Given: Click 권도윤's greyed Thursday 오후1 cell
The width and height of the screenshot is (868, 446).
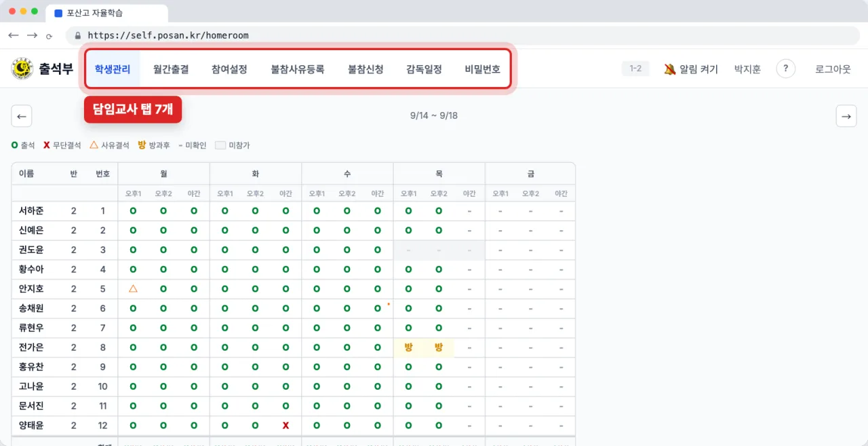Looking at the screenshot, I should click(408, 250).
